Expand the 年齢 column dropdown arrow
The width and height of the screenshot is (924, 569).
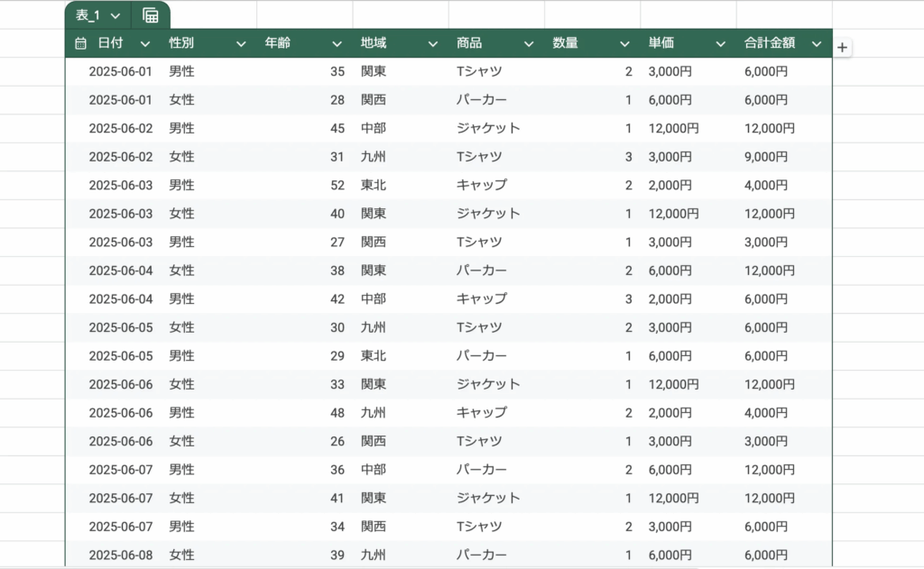tap(337, 43)
